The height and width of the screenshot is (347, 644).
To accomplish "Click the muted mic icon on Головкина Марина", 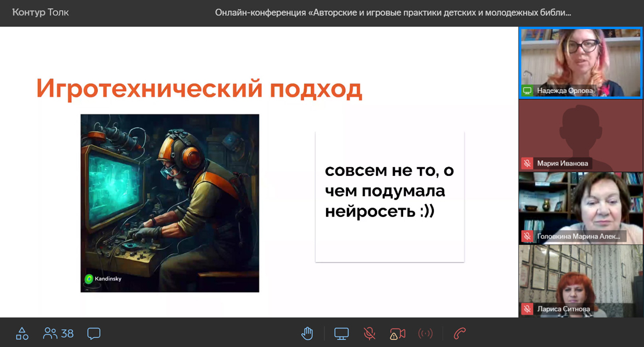I will 527,236.
